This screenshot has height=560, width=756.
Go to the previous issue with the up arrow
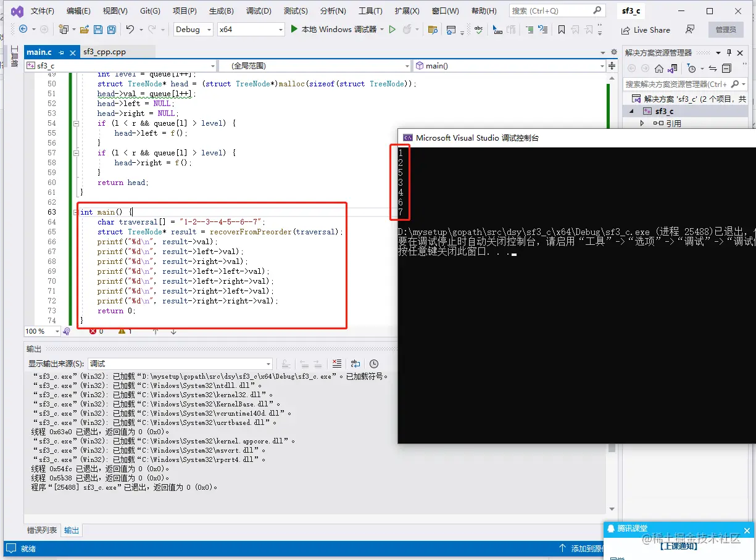click(x=156, y=331)
